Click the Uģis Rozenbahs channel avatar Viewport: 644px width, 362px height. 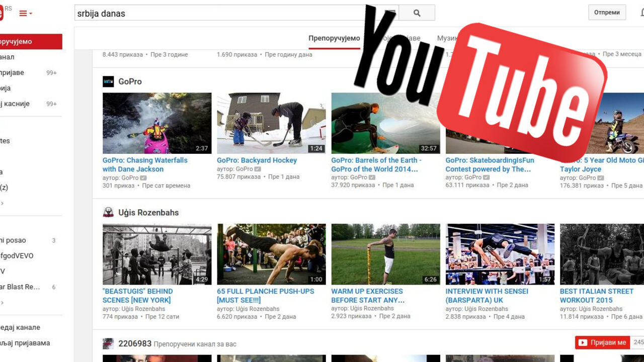pos(108,212)
